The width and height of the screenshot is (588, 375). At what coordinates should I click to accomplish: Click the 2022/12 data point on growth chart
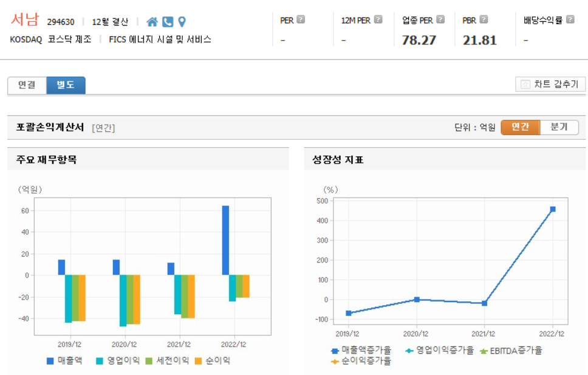(x=552, y=208)
